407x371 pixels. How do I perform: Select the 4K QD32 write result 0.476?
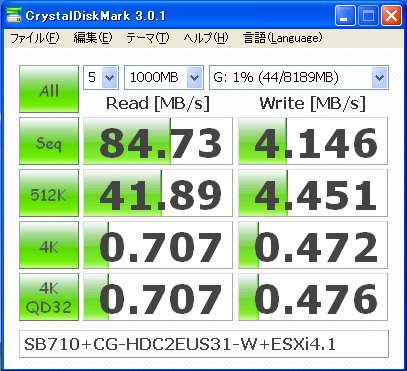point(313,297)
